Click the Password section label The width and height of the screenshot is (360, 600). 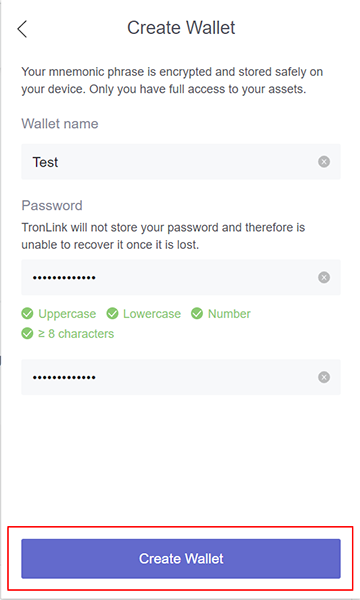click(x=52, y=205)
